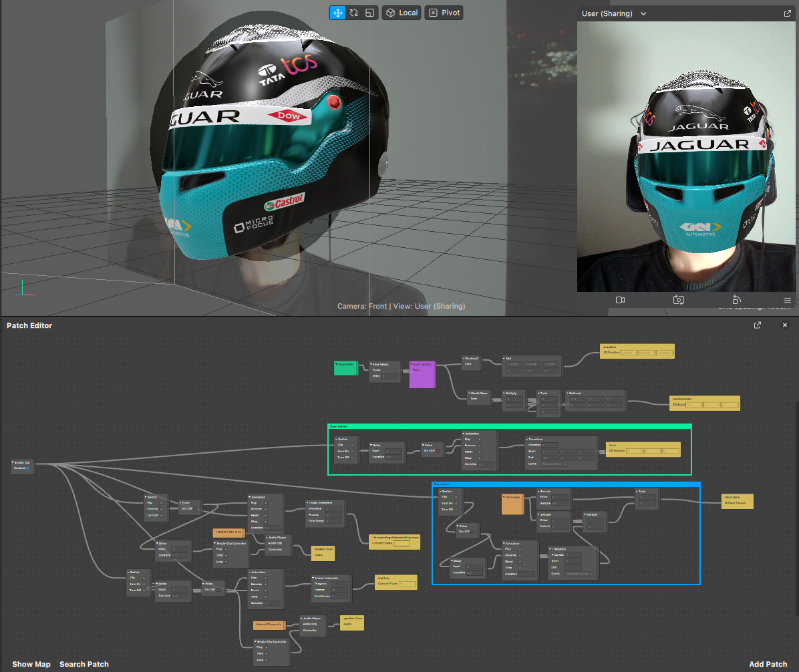Select the Blue screen comment group header
Viewport: 799px width, 672px height.
pyautogui.click(x=566, y=484)
